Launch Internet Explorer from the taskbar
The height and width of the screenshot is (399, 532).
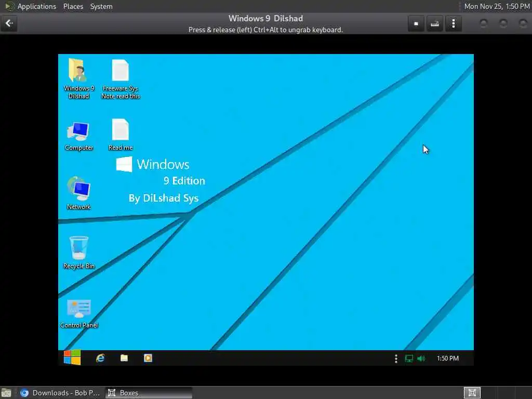point(100,358)
